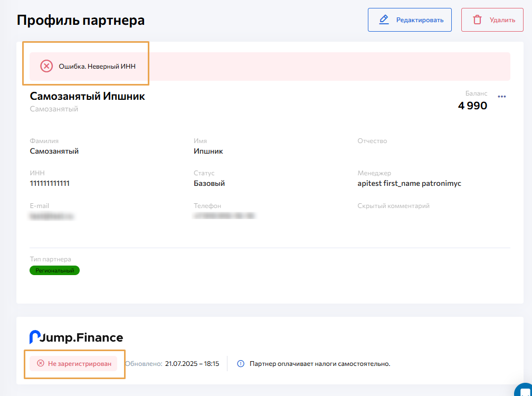Screen dimensions: 532x396
Task: Click the balance amount 4 990
Action: [472, 106]
